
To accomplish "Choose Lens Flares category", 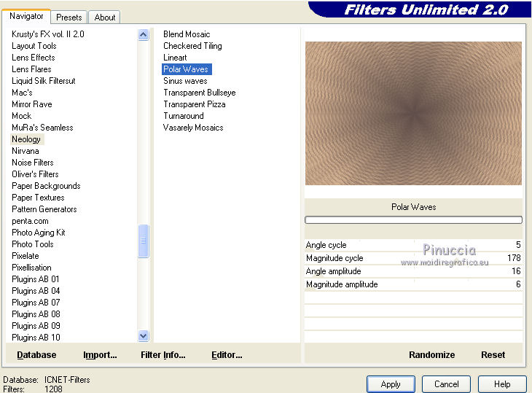I will [x=31, y=69].
